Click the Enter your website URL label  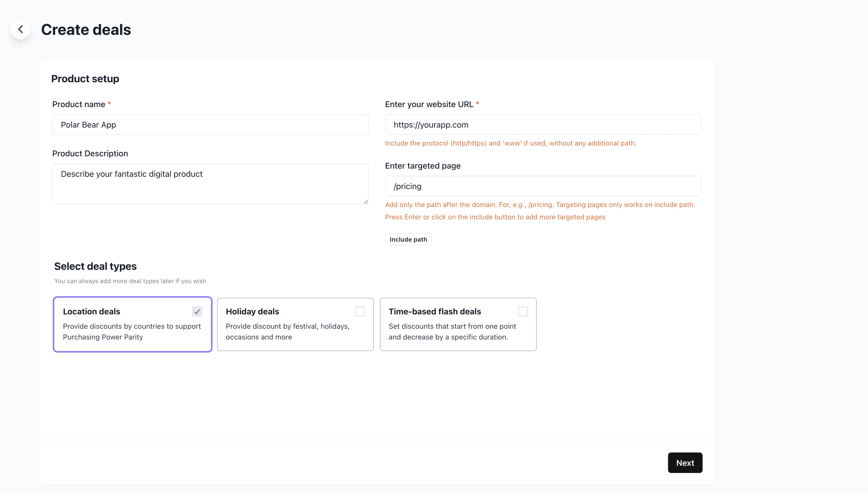tap(429, 104)
